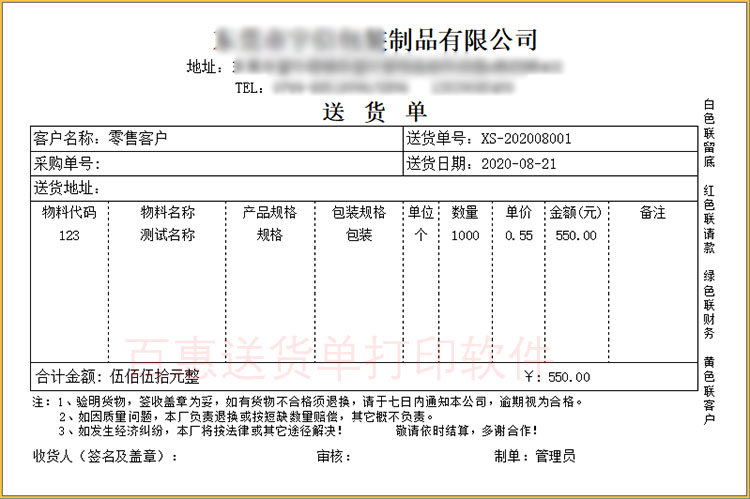Click the 数量 column header
The width and height of the screenshot is (750, 499).
465,212
